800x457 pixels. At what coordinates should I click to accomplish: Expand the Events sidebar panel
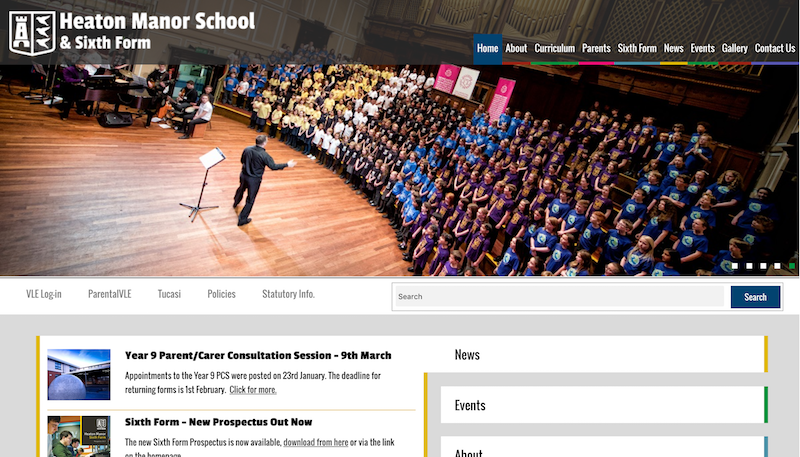[602, 405]
